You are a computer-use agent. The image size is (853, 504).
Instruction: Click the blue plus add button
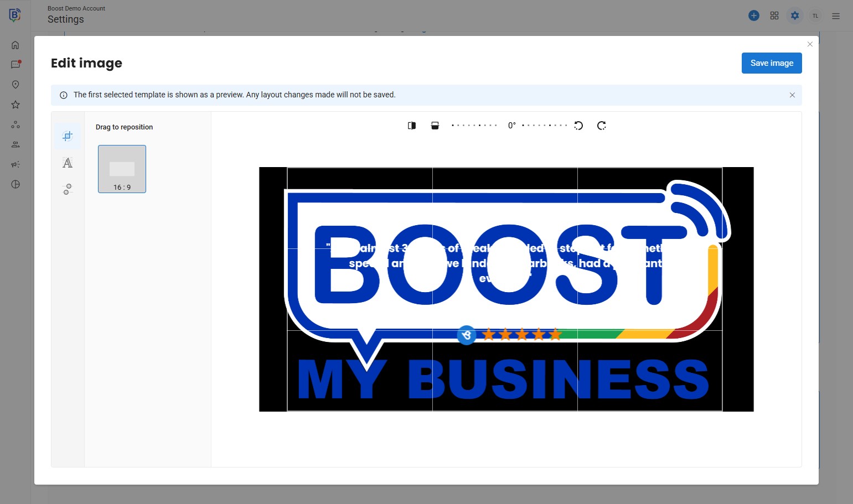[x=753, y=15]
